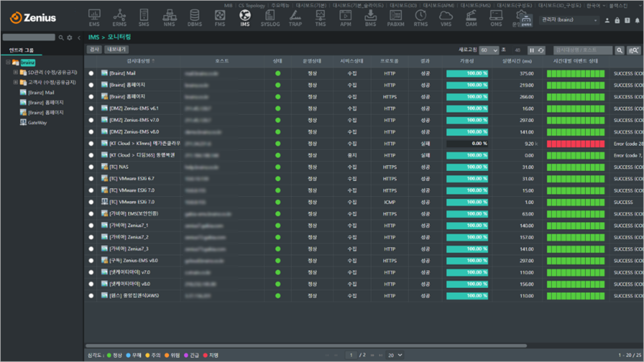Image resolution: width=644 pixels, height=362 pixels.
Task: Click the lock screen icon
Action: (x=617, y=21)
